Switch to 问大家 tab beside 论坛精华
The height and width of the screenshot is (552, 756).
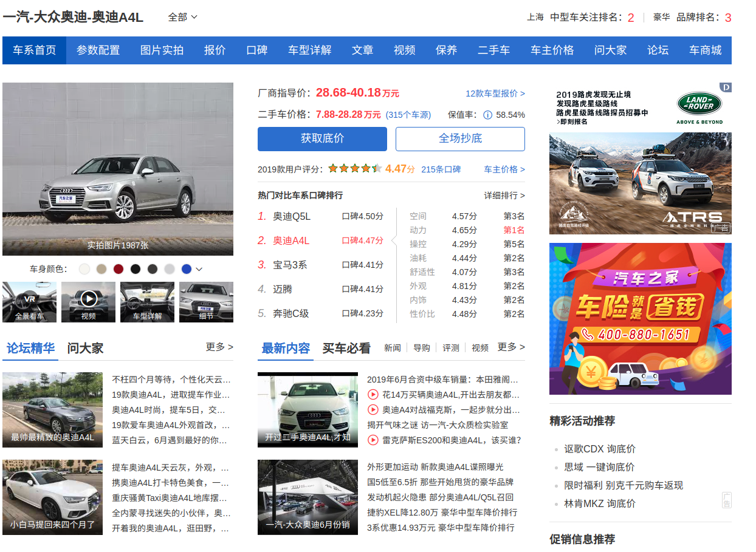[85, 349]
